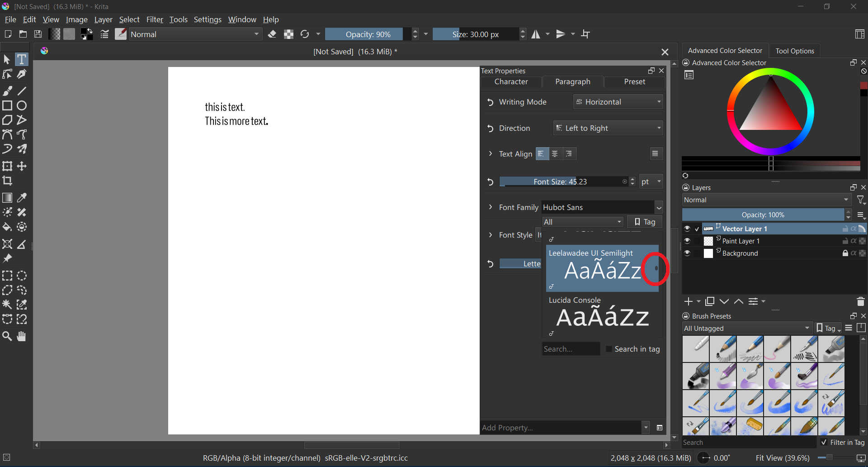Toggle lock on Background layer
The width and height of the screenshot is (868, 467).
845,253
